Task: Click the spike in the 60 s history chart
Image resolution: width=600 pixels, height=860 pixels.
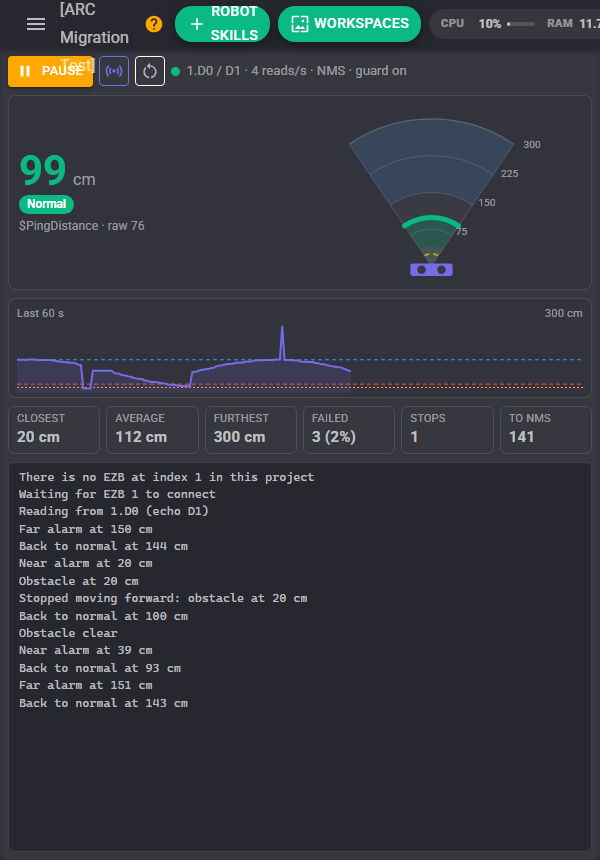Action: [x=282, y=342]
